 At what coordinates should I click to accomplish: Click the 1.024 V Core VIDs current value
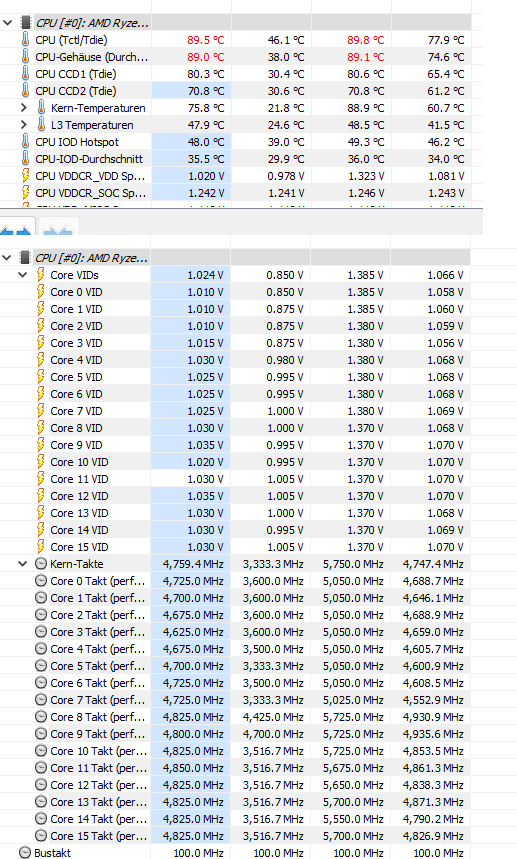point(205,275)
